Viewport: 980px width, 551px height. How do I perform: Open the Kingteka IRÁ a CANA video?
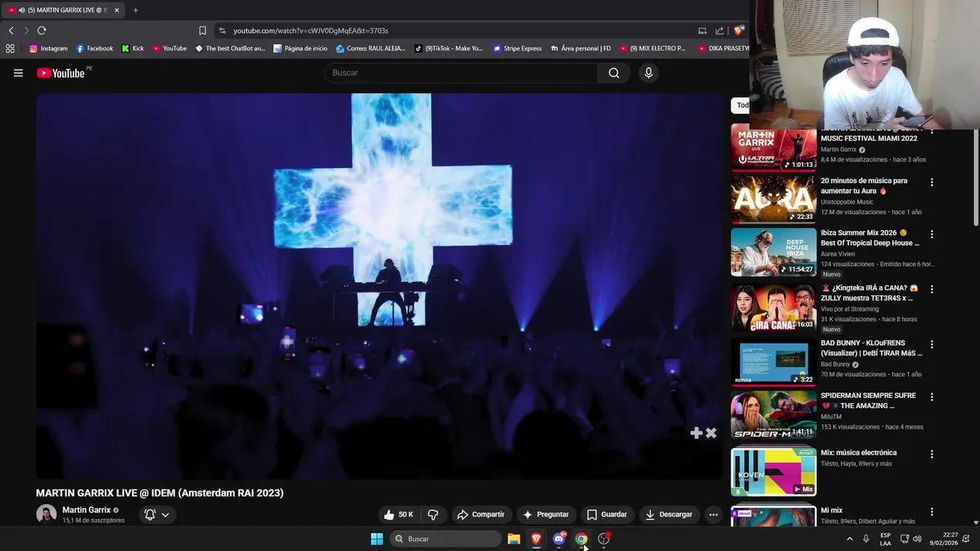coord(773,307)
